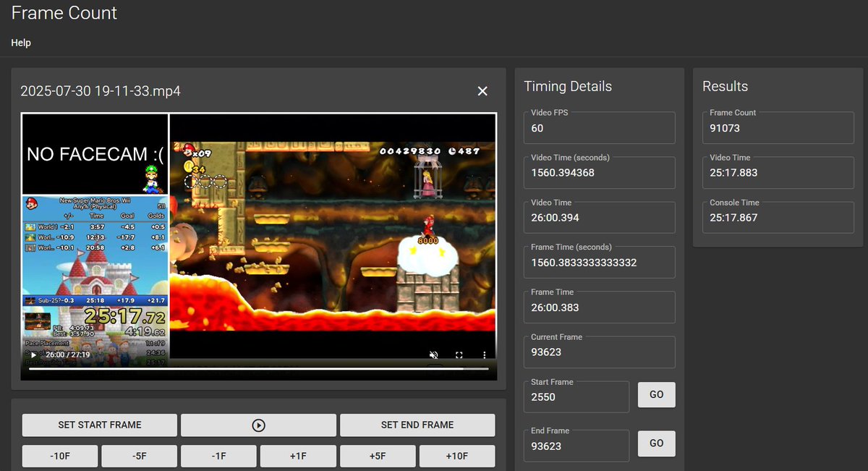Close the loaded video file
The height and width of the screenshot is (471, 868).
[482, 91]
